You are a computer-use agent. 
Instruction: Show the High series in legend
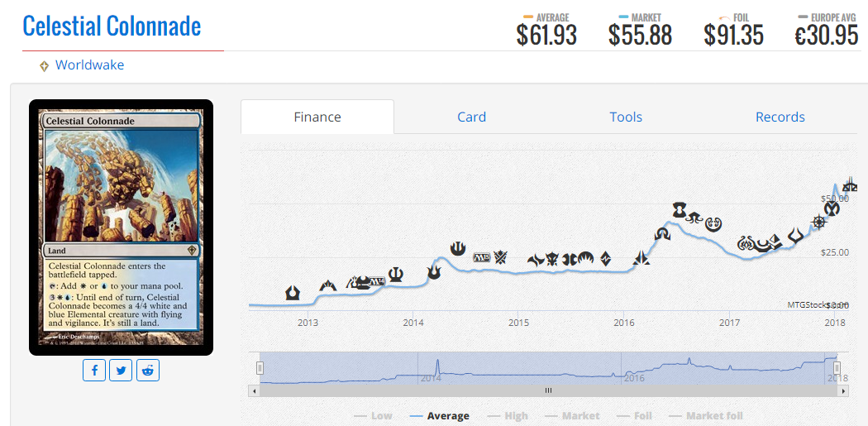tap(508, 416)
